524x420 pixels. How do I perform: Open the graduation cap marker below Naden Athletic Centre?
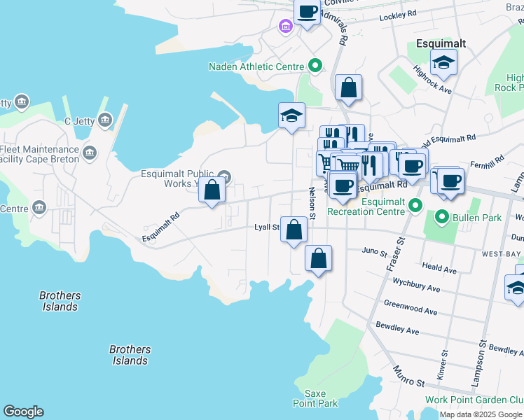(291, 117)
